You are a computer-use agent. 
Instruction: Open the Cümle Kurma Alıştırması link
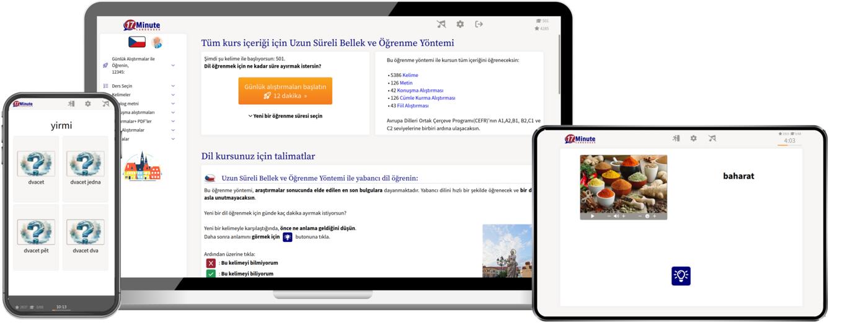pos(427,98)
